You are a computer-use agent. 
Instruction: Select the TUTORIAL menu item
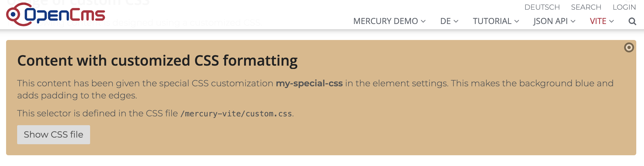(x=492, y=21)
